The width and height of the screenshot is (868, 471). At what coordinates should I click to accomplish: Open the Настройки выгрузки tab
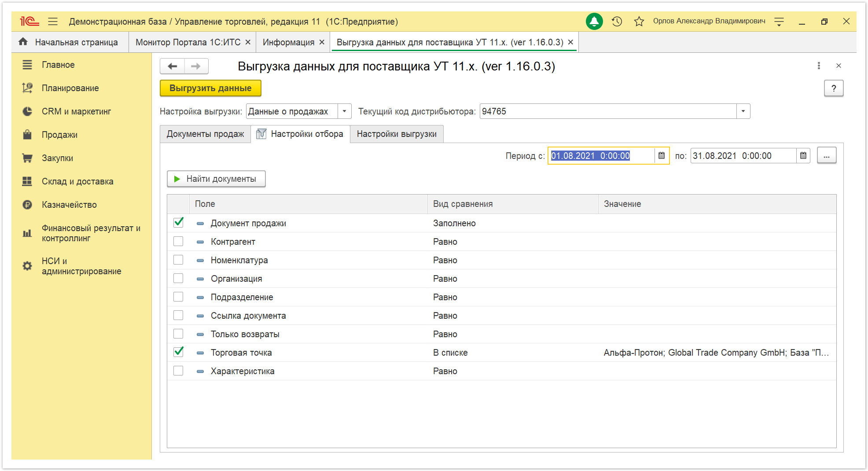point(397,134)
